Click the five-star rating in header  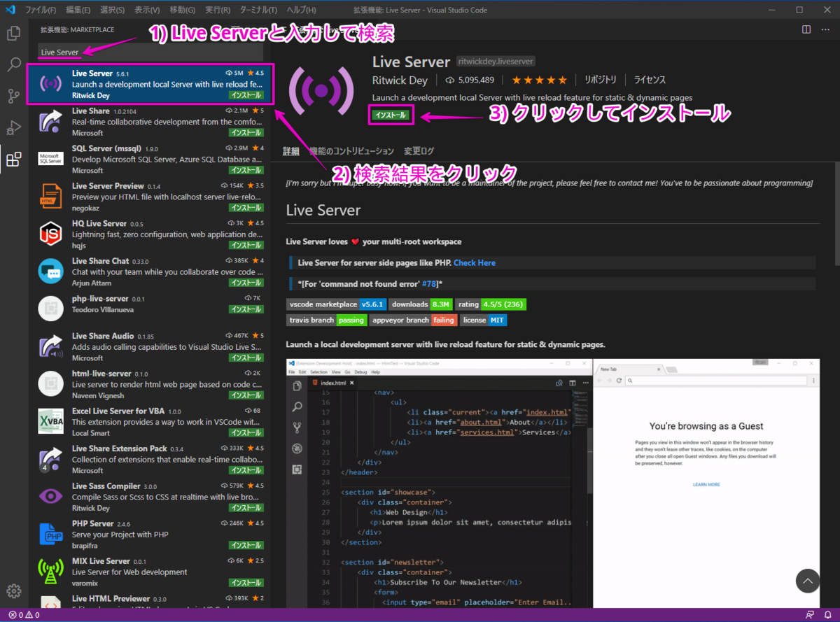pos(539,80)
